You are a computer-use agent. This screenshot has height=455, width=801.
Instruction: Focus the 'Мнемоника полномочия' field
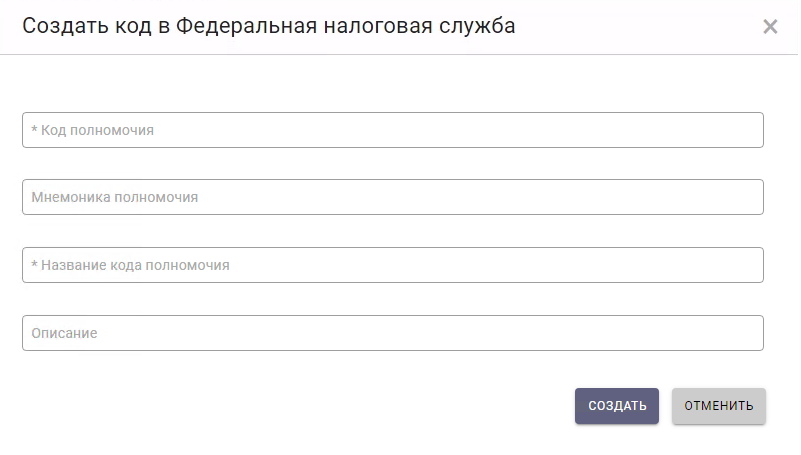pyautogui.click(x=392, y=197)
